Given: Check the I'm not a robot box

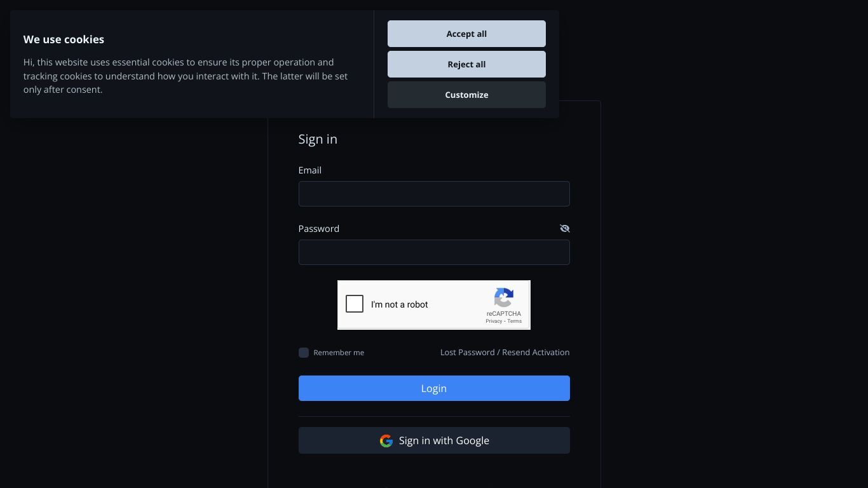Looking at the screenshot, I should click(355, 304).
